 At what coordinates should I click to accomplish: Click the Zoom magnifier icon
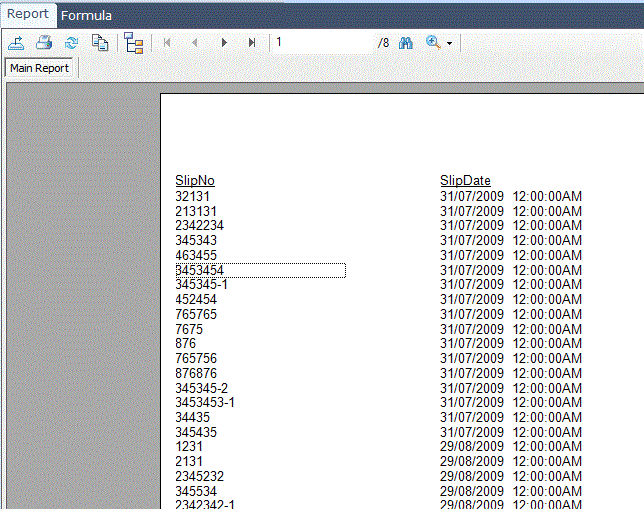(434, 43)
